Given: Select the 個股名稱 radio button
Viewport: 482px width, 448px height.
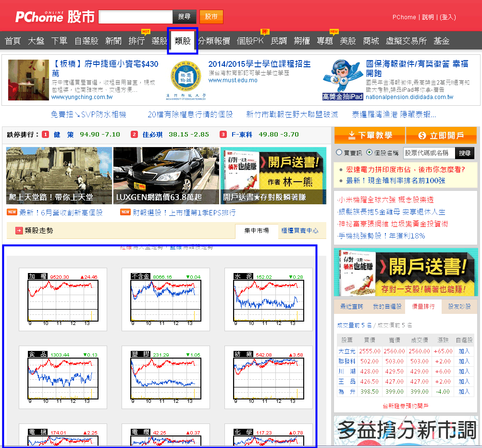Looking at the screenshot, I should 369,152.
